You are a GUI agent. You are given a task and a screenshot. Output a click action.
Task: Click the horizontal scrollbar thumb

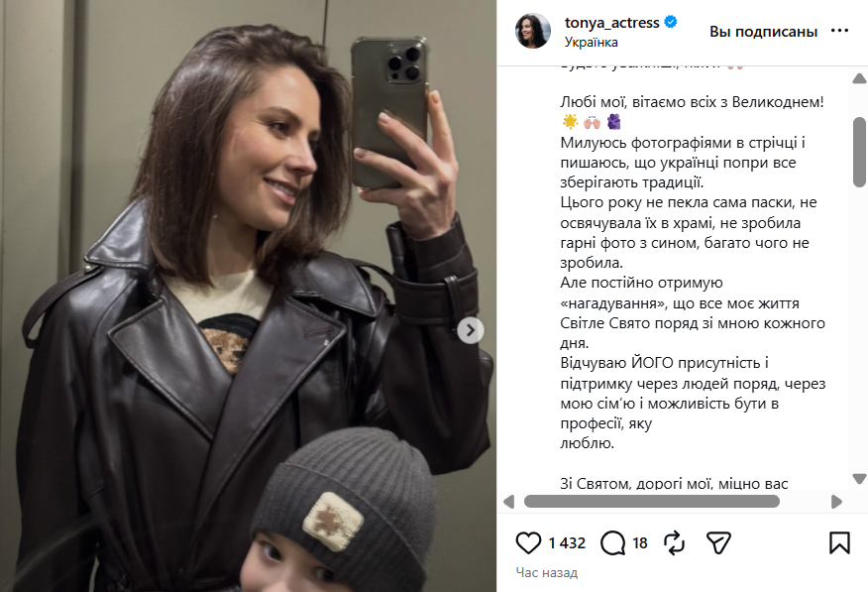(x=652, y=502)
